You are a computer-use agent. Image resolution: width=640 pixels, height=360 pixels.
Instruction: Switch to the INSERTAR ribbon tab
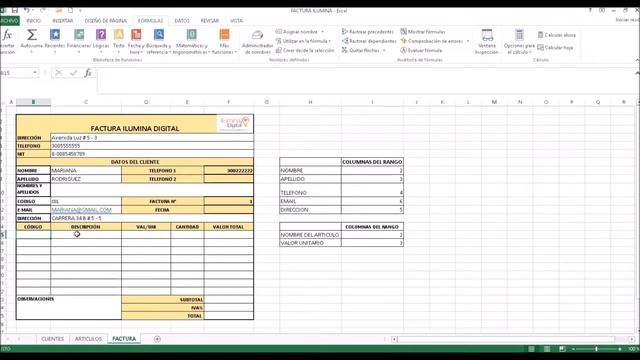(62, 20)
